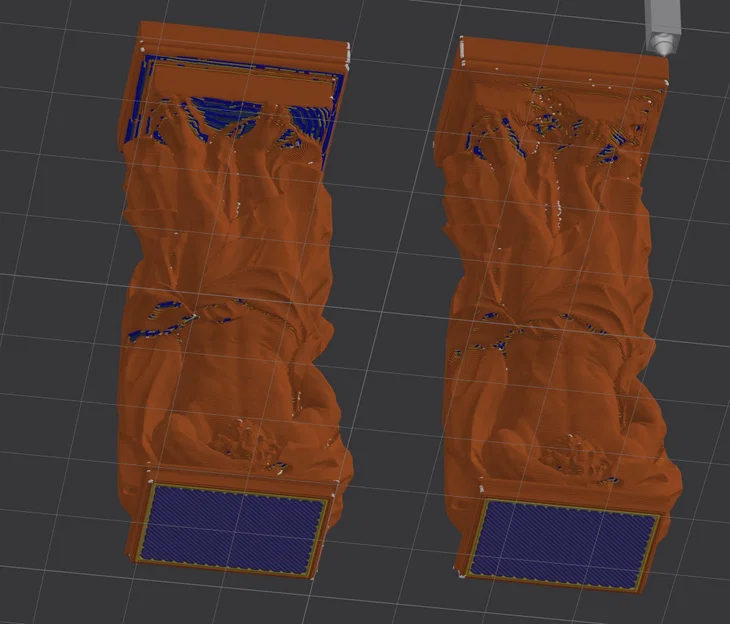The image size is (730, 624).
Task: Click the blue infill base of right model
Action: 565,543
